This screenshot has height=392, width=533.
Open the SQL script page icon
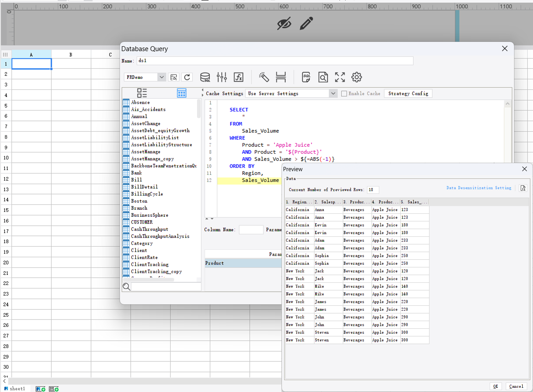[306, 77]
